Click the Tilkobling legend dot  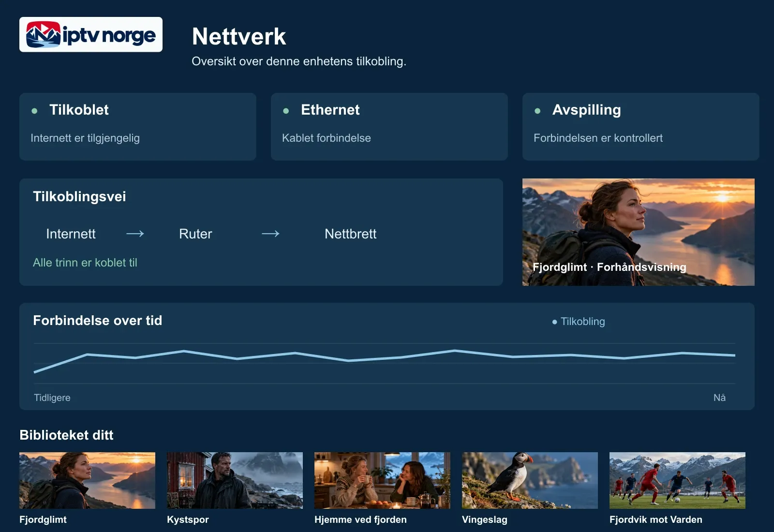click(x=555, y=322)
